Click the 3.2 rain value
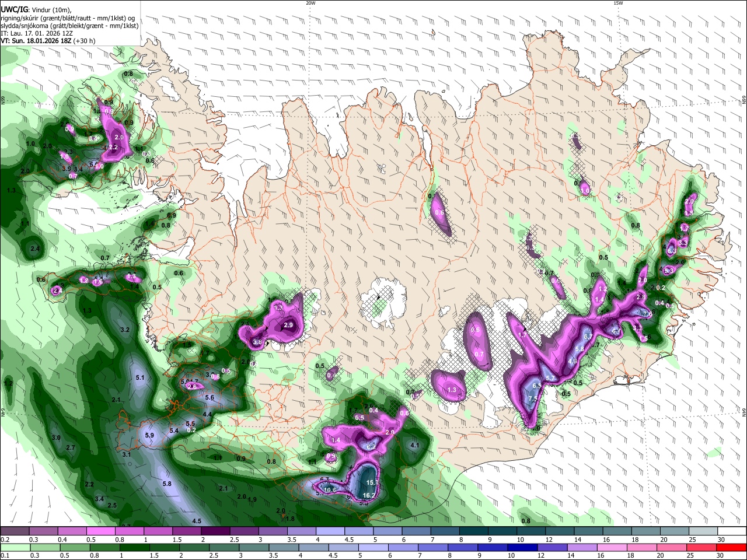This screenshot has width=747, height=560. coord(124,330)
